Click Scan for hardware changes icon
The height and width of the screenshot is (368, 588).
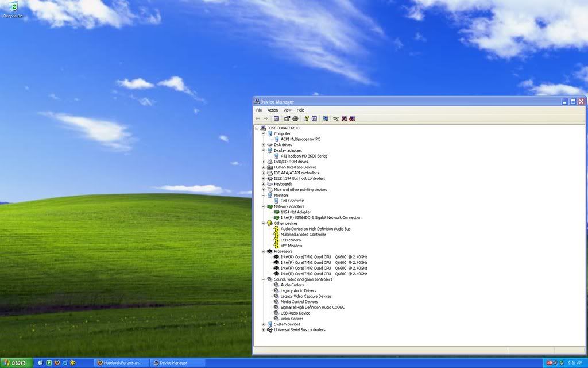coord(325,118)
